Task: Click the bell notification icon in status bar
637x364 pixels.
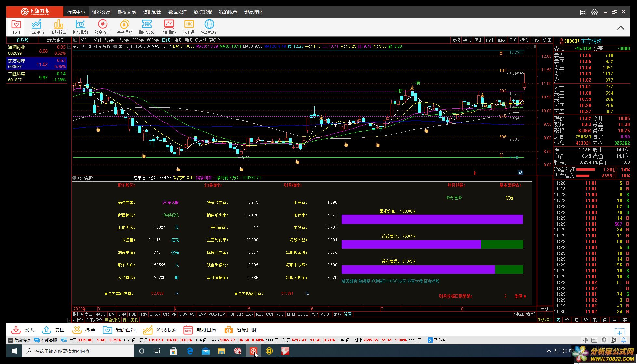Action: click(x=624, y=340)
